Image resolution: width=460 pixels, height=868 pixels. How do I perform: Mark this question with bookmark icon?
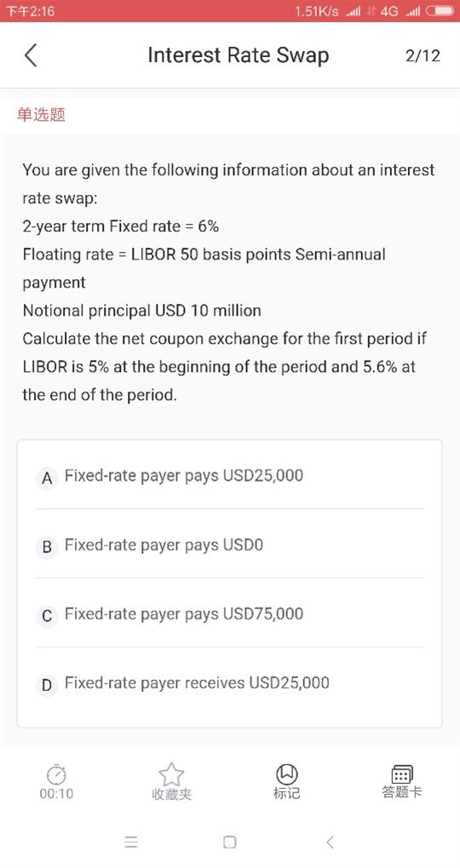pyautogui.click(x=286, y=774)
